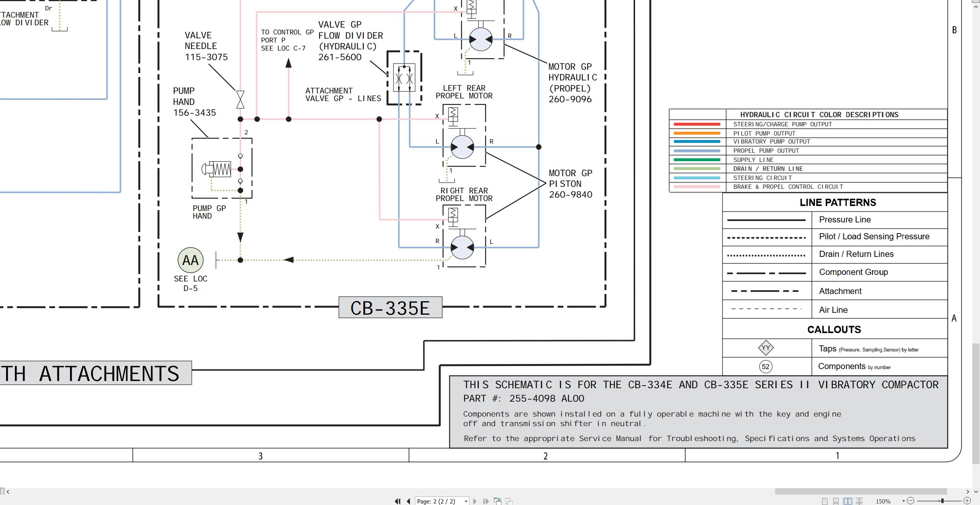The image size is (980, 505).
Task: Click the LEFT REAR PROPEL MOTOR label
Action: pos(464,92)
